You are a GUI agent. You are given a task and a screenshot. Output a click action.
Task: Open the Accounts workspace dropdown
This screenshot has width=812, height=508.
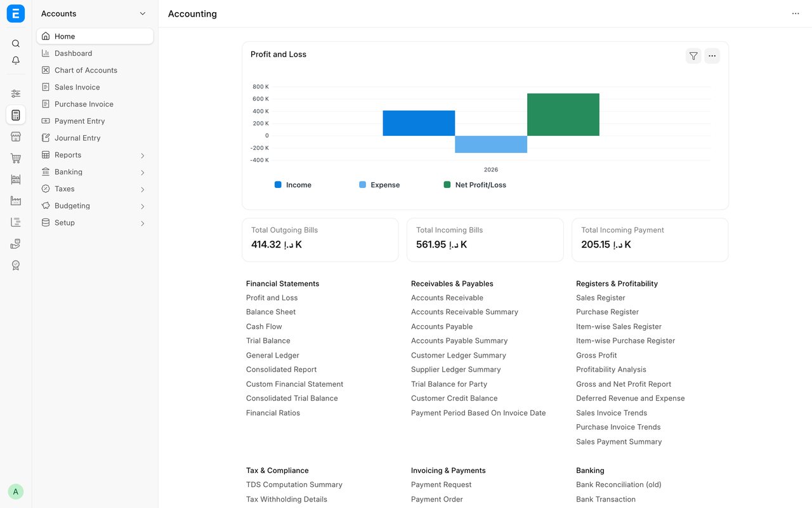(95, 13)
